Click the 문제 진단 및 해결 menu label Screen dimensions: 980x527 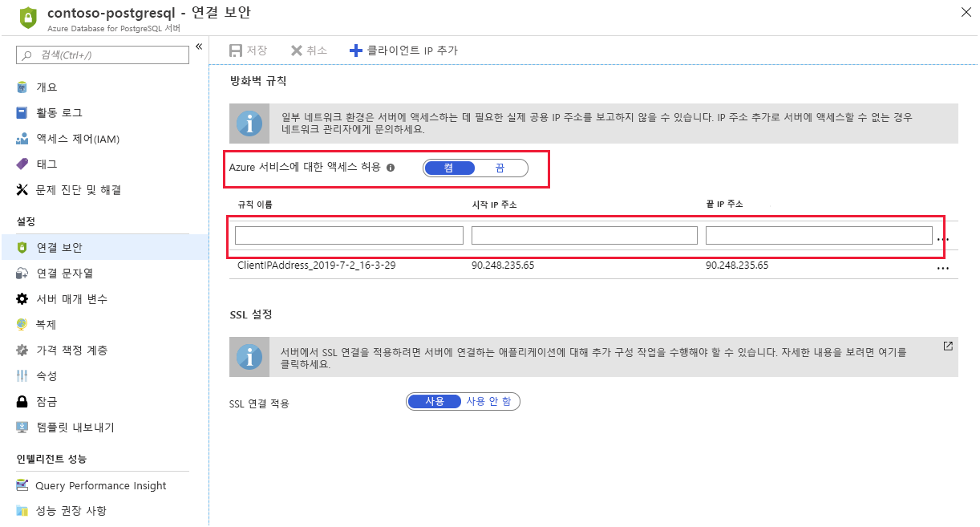pyautogui.click(x=79, y=190)
